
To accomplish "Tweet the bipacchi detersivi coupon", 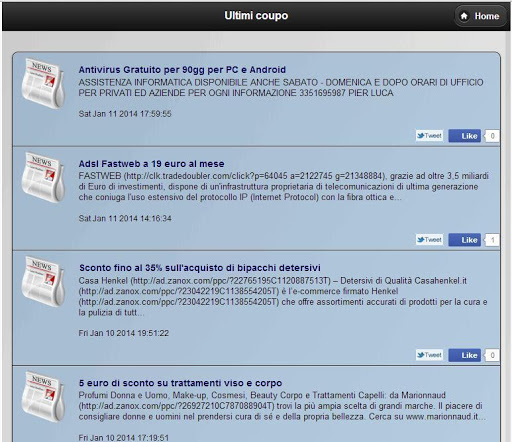I will point(429,355).
